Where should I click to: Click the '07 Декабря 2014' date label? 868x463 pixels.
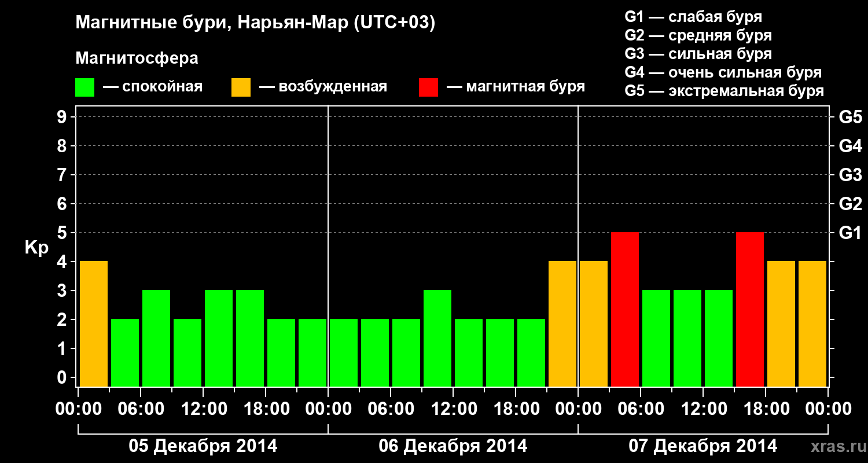703,446
